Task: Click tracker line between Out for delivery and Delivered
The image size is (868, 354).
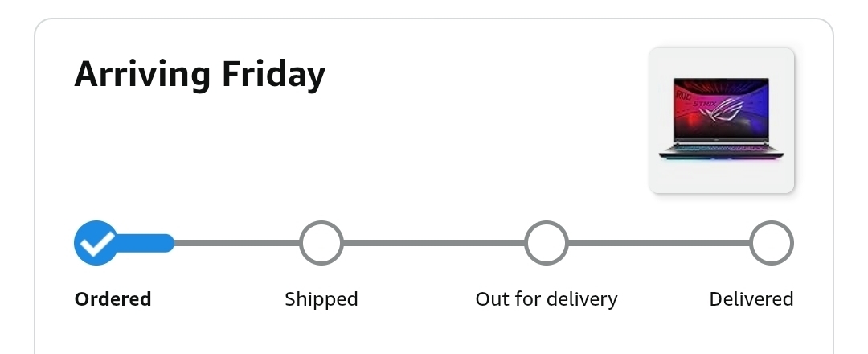Action: 659,243
